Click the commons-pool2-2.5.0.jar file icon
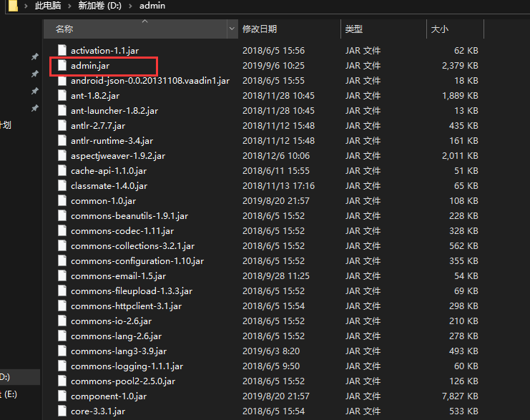The image size is (530, 420). pos(62,381)
